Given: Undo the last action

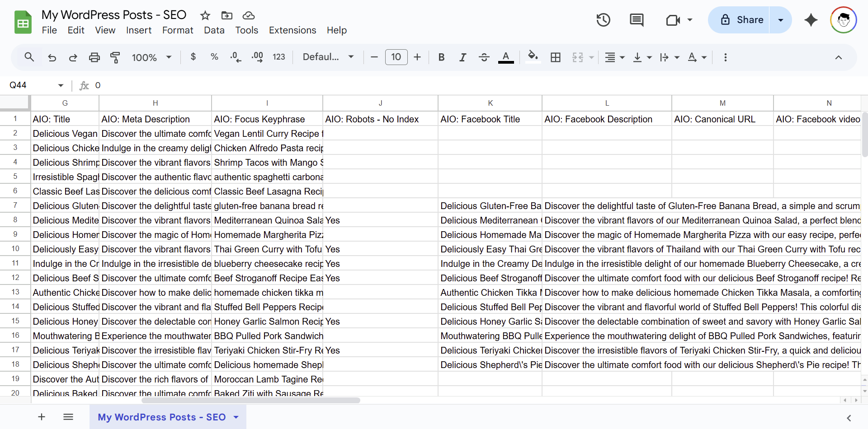Looking at the screenshot, I should pyautogui.click(x=52, y=57).
